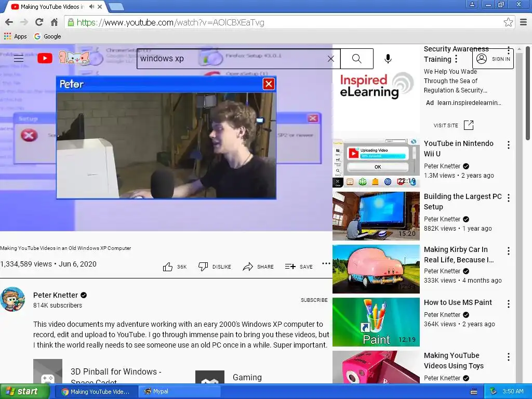This screenshot has width=532, height=399.
Task: Close the Making YouTube Videos browser tab
Action: coord(100,6)
